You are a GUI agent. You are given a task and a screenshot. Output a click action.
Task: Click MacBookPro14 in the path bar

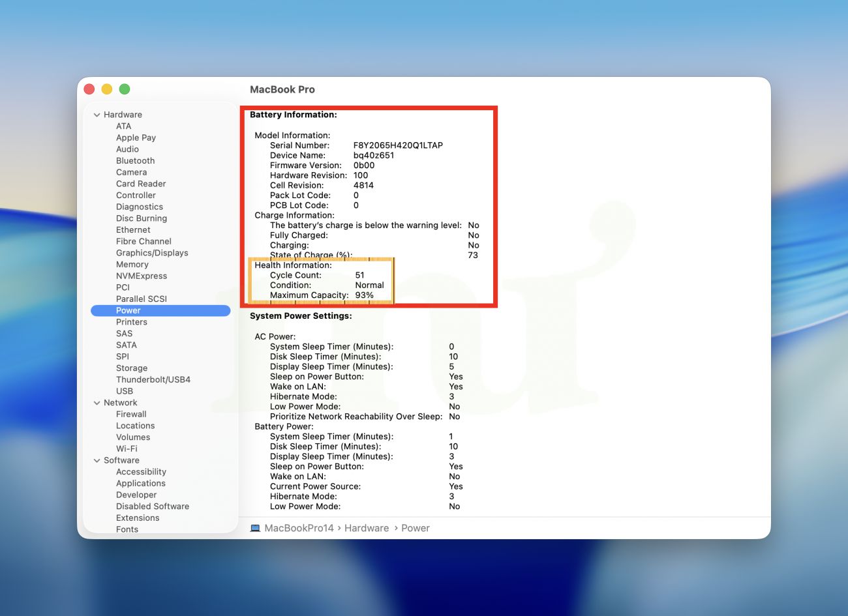coord(299,528)
